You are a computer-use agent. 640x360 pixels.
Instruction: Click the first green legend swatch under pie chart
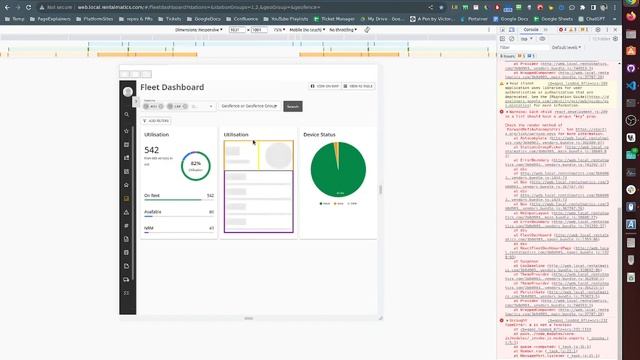[321, 203]
